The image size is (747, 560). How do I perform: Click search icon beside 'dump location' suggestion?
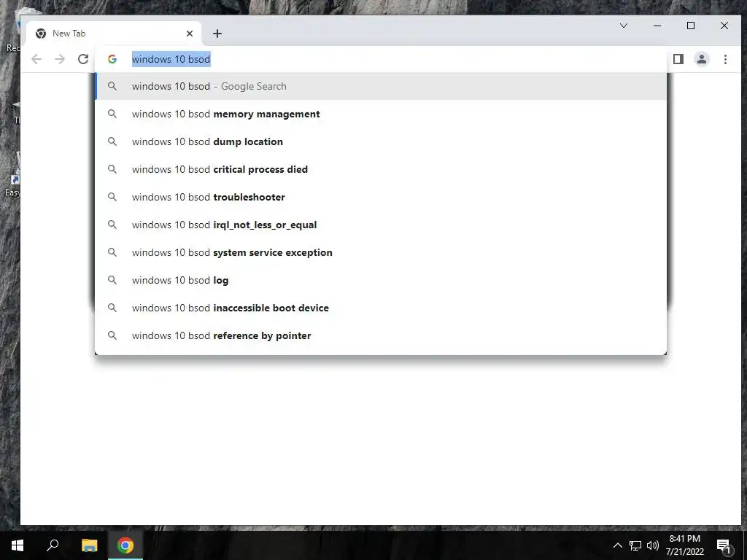[112, 141]
